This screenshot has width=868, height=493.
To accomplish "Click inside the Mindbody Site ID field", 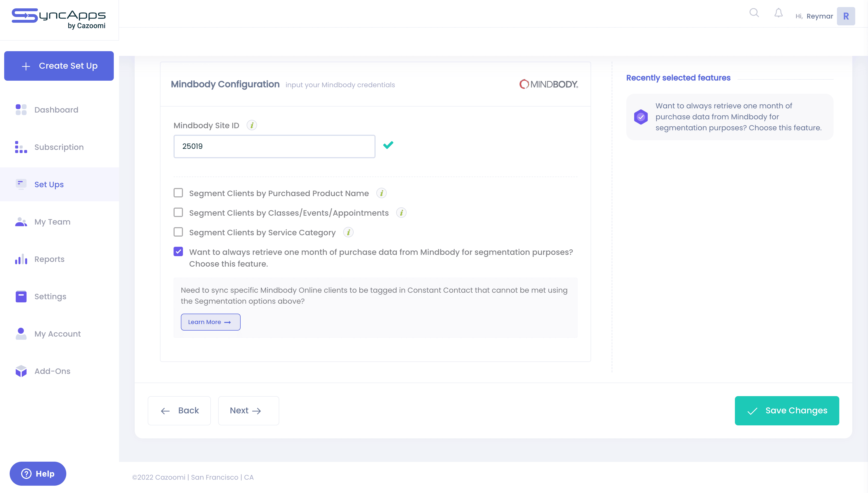I will (274, 146).
